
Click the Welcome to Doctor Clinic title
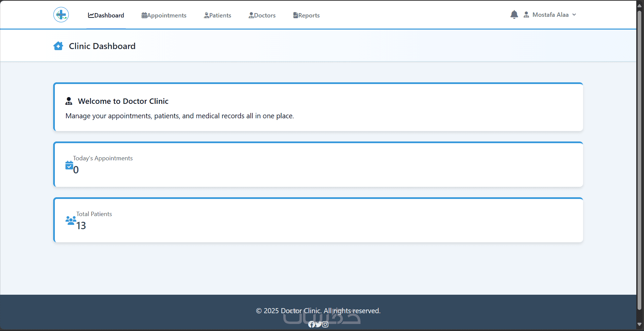click(123, 101)
